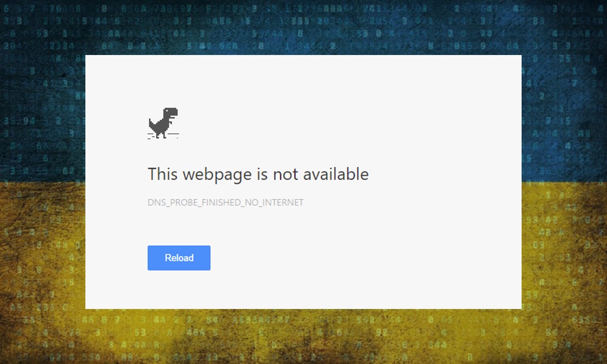Click the word 'not' in the heading
This screenshot has width=607, height=364.
click(x=285, y=174)
